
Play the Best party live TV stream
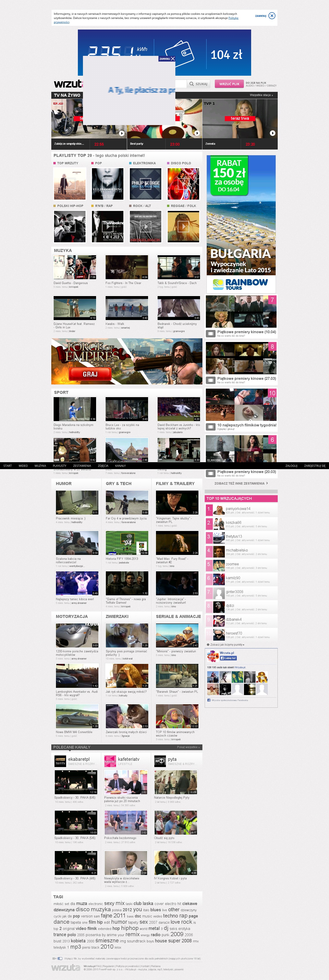tap(197, 133)
